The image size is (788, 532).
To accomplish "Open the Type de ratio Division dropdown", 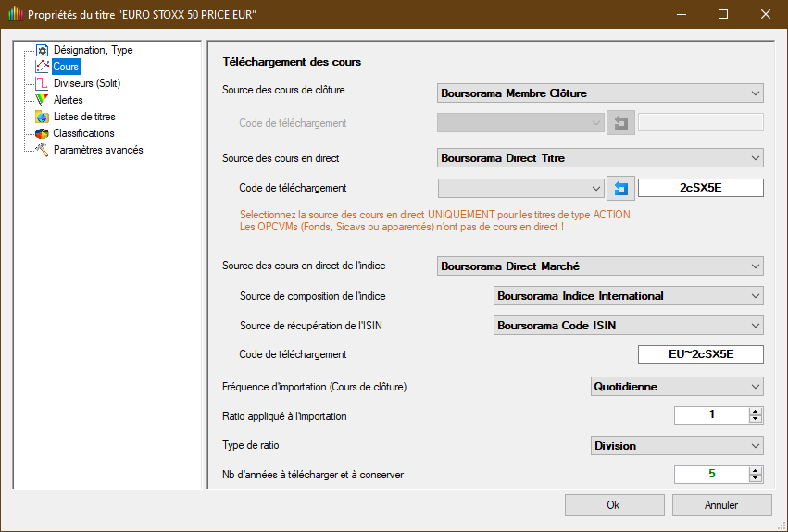I will tap(676, 446).
